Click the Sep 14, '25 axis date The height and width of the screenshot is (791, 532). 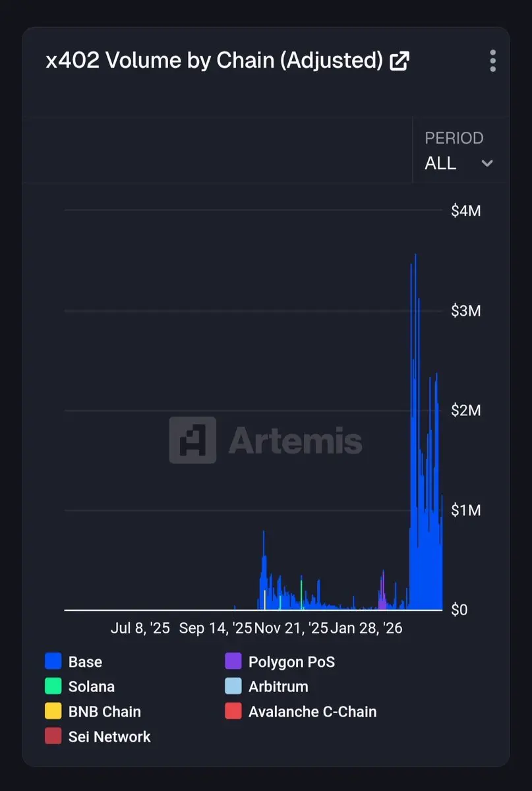[215, 628]
